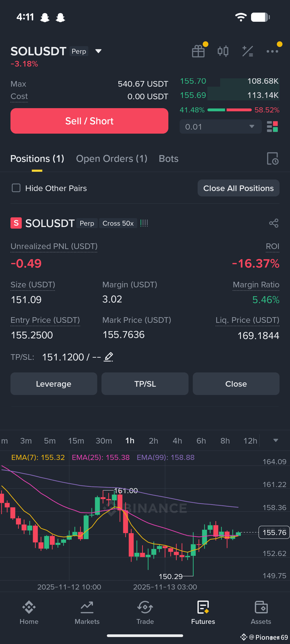This screenshot has width=290, height=644.
Task: Open the calculator plus-slash-minus icon
Action: click(x=248, y=51)
